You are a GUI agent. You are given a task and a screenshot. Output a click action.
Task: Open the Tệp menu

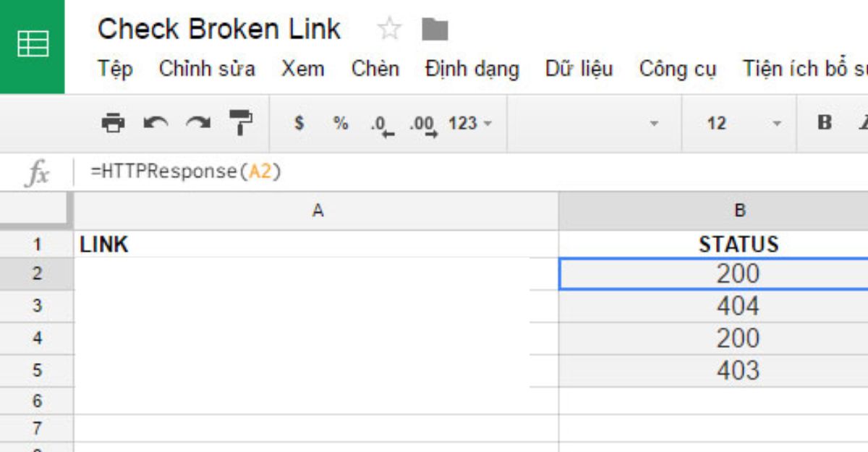(x=116, y=69)
